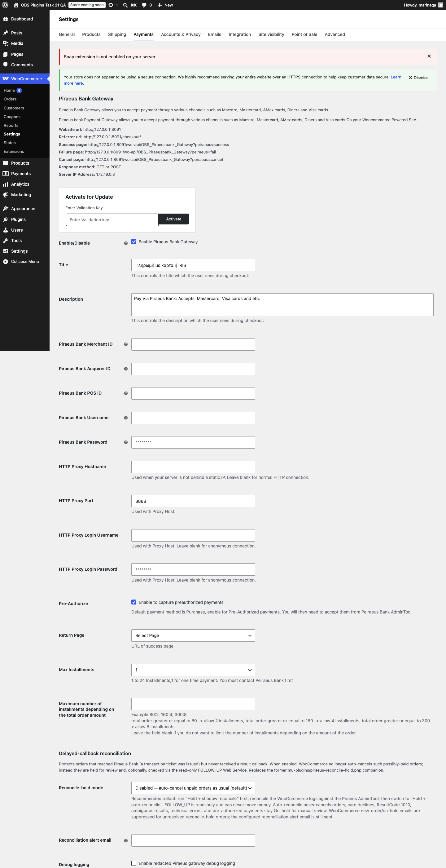
Task: Toggle Enable Piraeus Bank Gateway checkbox
Action: tap(133, 241)
